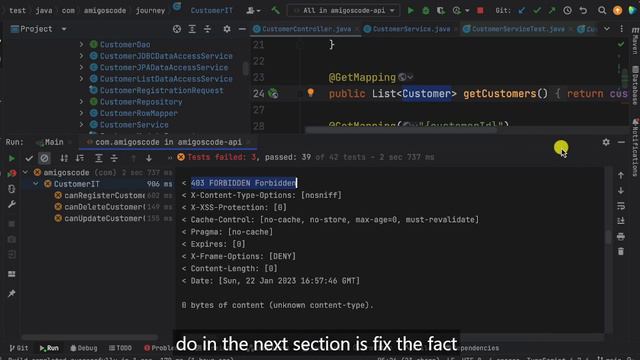Open the Database side panel
This screenshot has width=640, height=360.
[x=635, y=87]
